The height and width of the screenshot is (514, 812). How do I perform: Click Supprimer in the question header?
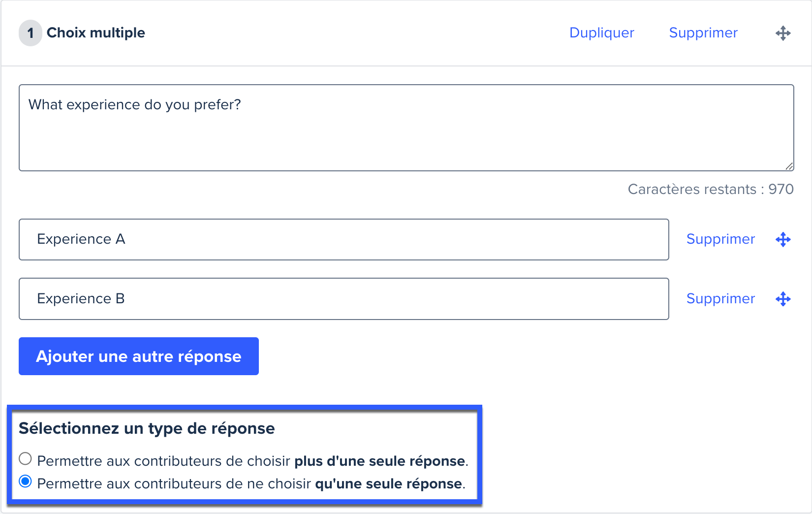[x=703, y=32]
